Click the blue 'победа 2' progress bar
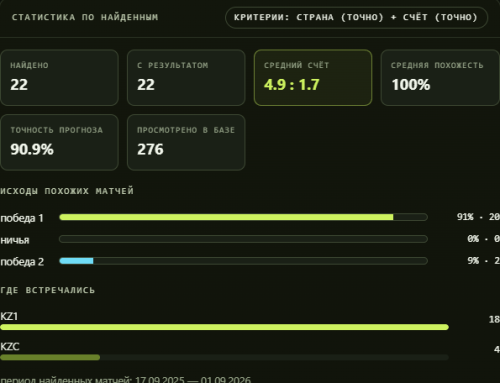 243,261
